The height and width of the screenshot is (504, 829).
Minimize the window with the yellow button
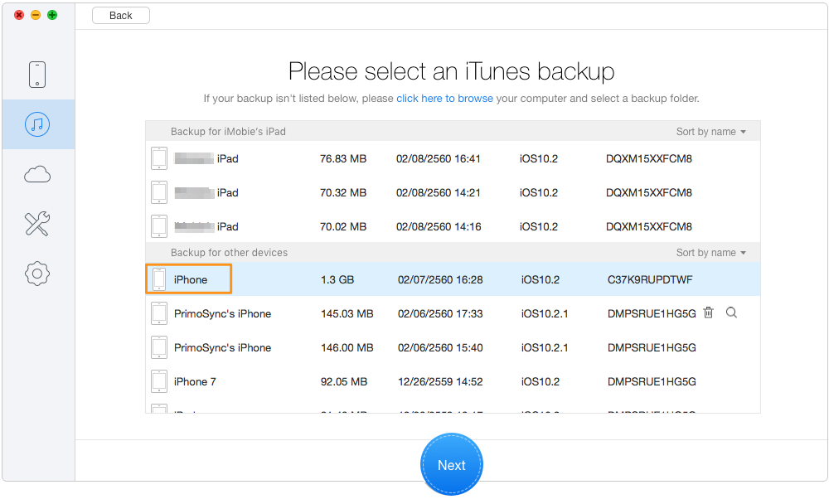tap(36, 15)
